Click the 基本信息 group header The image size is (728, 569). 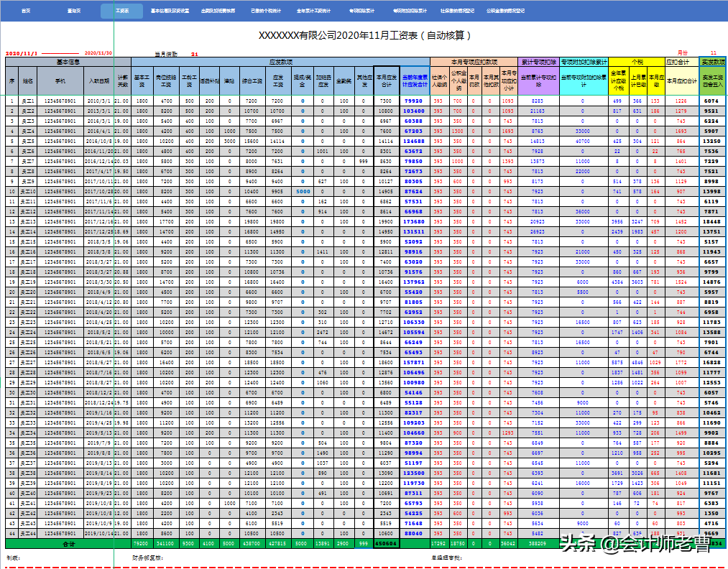68,62
